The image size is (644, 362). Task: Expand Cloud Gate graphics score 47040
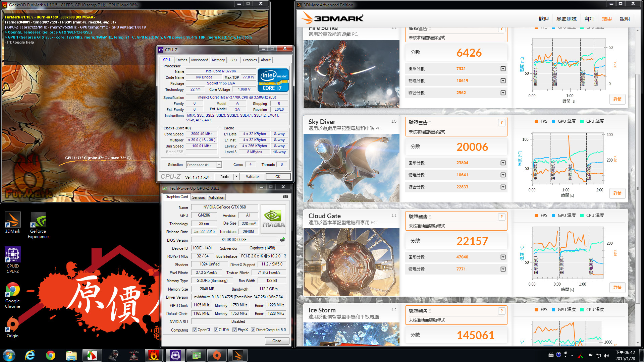[503, 257]
